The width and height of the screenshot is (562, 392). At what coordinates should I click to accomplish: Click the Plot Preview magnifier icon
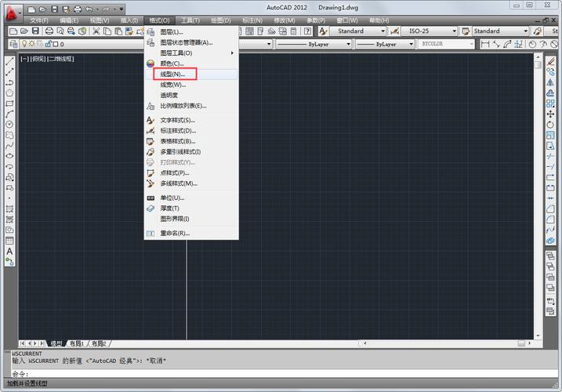60,31
